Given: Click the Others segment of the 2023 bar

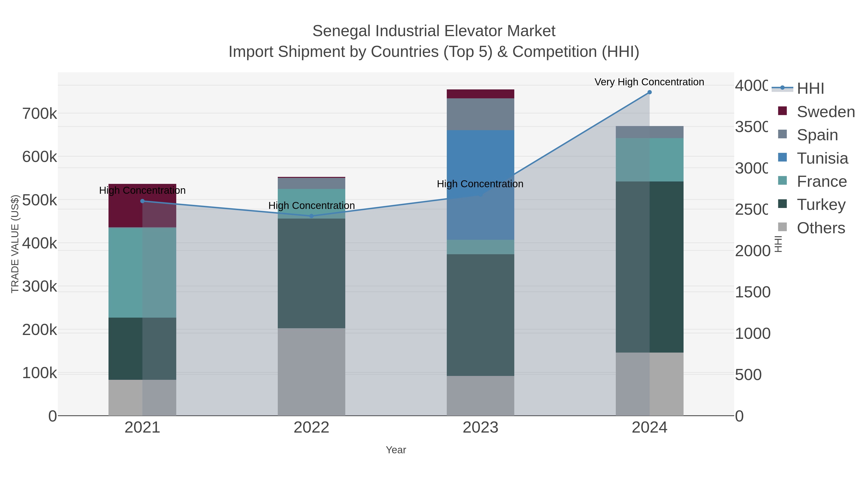Looking at the screenshot, I should [481, 396].
